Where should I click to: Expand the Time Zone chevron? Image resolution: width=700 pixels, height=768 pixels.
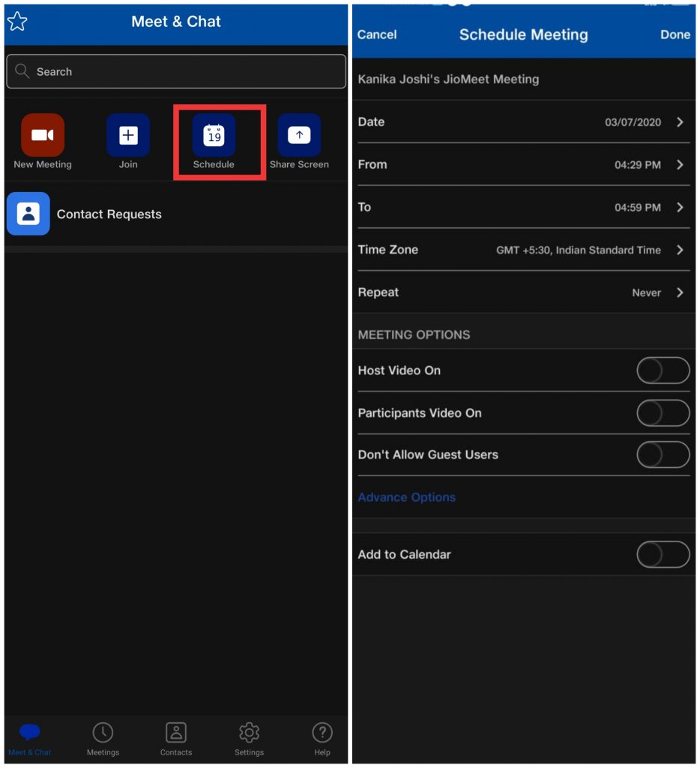[680, 250]
